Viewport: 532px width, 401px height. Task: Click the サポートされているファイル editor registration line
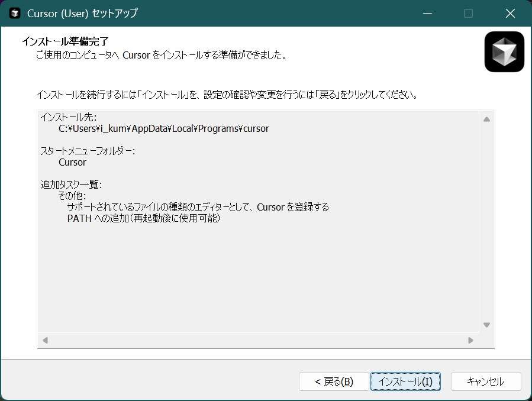coord(198,207)
